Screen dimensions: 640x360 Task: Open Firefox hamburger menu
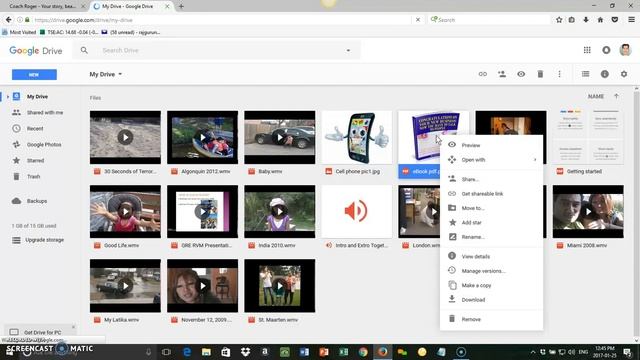tap(631, 20)
